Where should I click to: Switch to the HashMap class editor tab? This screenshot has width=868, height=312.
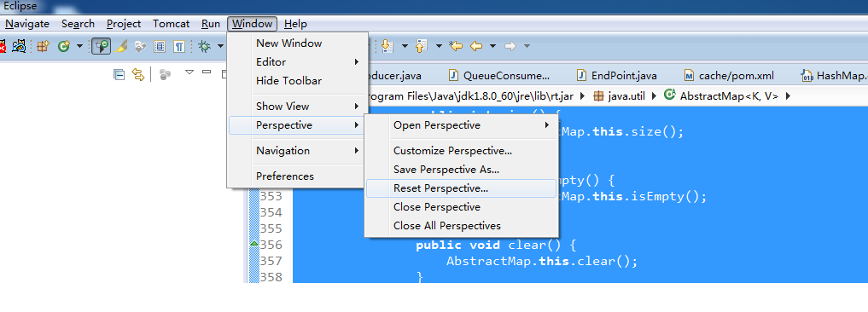(x=834, y=75)
